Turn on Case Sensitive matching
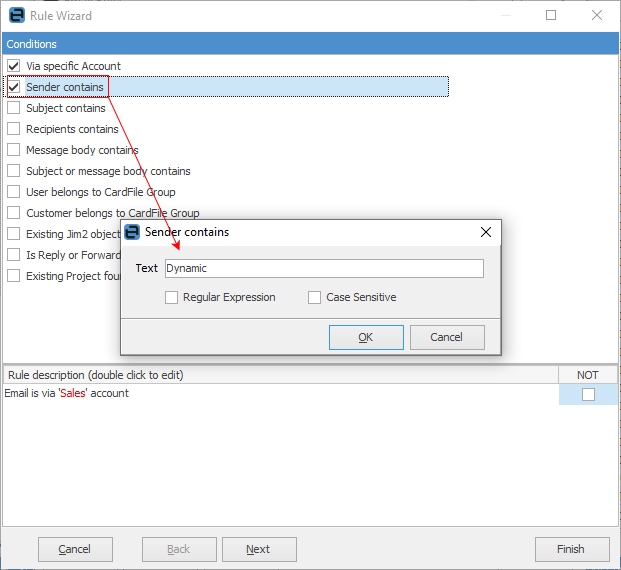The height and width of the screenshot is (570, 621). 314,297
